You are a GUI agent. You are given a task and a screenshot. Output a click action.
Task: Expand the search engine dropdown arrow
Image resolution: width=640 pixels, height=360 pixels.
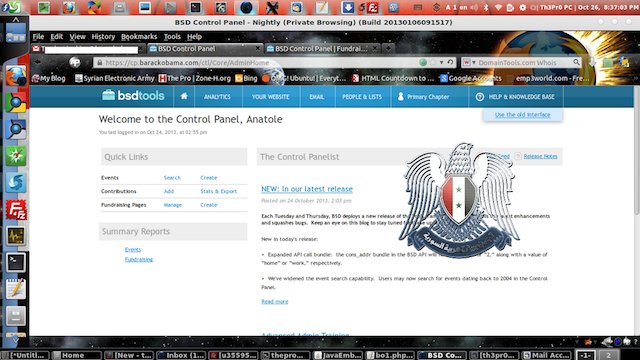tap(474, 62)
